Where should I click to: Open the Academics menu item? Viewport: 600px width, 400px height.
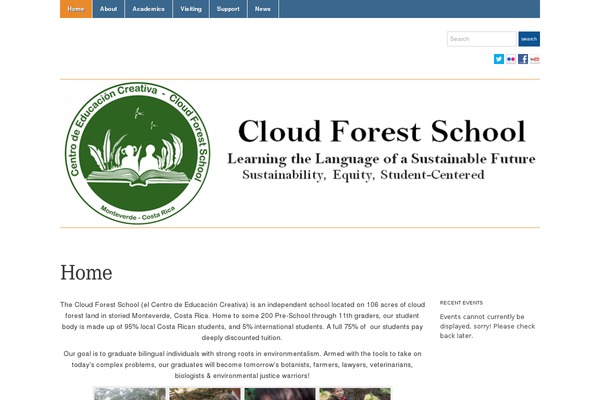point(148,9)
